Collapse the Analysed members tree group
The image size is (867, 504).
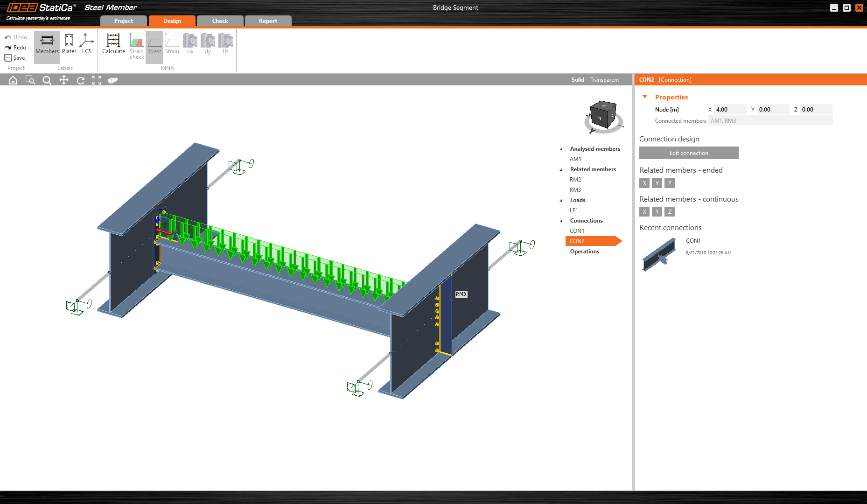coord(561,149)
